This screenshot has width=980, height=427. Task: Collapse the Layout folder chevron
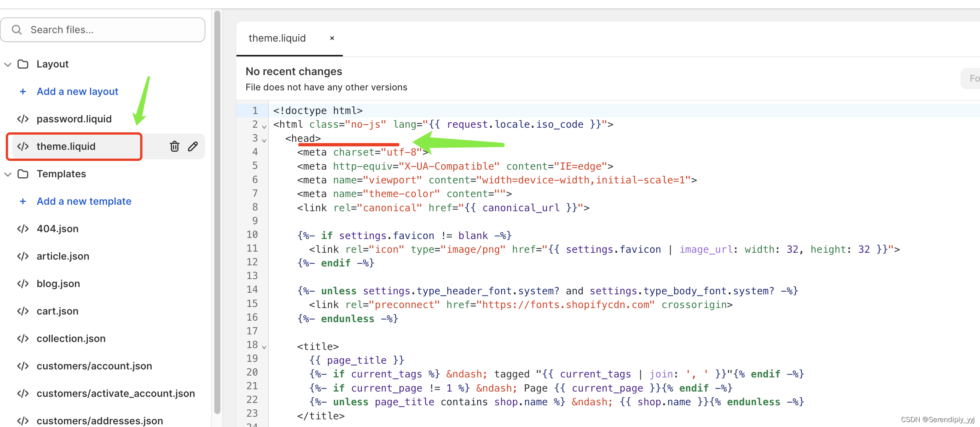pyautogui.click(x=8, y=64)
